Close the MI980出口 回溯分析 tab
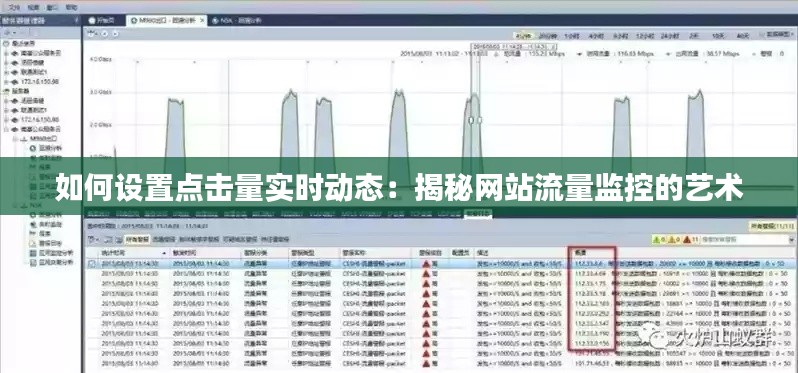The image size is (798, 373). point(202,20)
